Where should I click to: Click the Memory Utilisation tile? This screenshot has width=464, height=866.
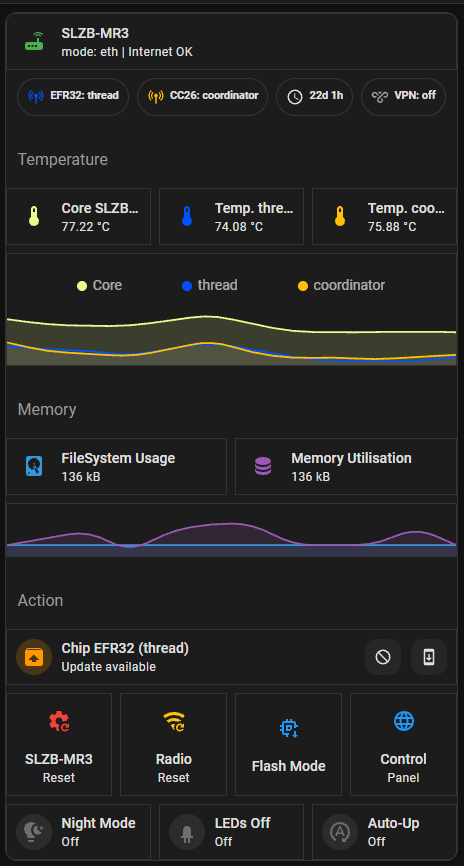tap(346, 467)
